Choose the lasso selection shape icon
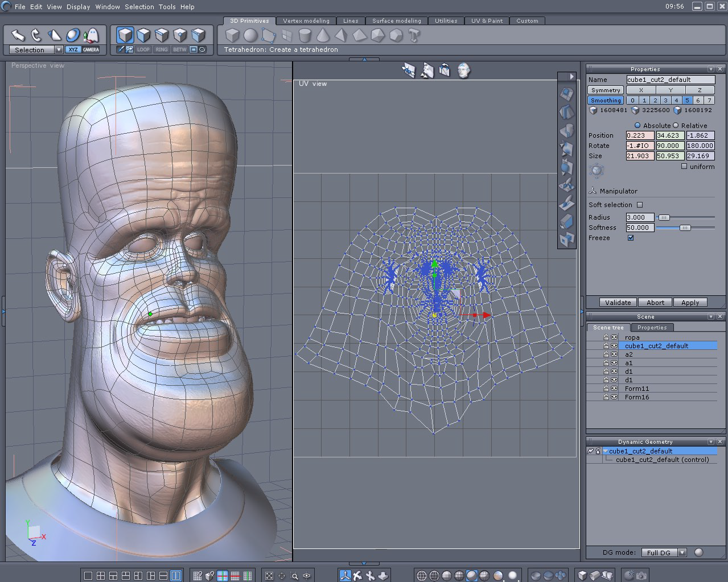The image size is (728, 582). tap(202, 49)
